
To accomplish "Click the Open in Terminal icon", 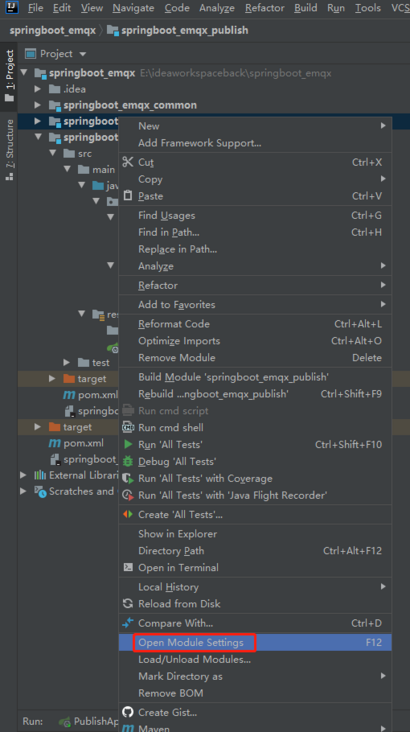I will point(127,567).
